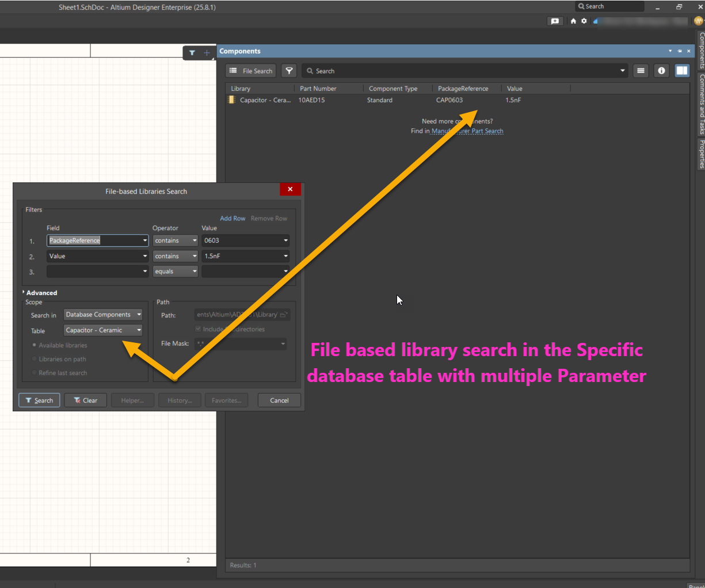705x588 pixels.
Task: Follow the Manufacturer Part Search link
Action: pyautogui.click(x=467, y=131)
